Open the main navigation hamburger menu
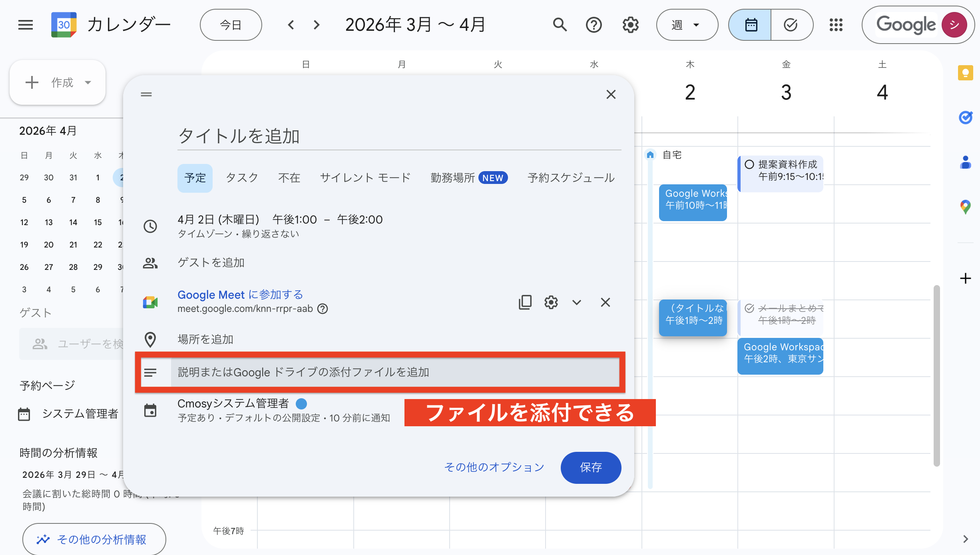This screenshot has height=555, width=980. pos(25,25)
